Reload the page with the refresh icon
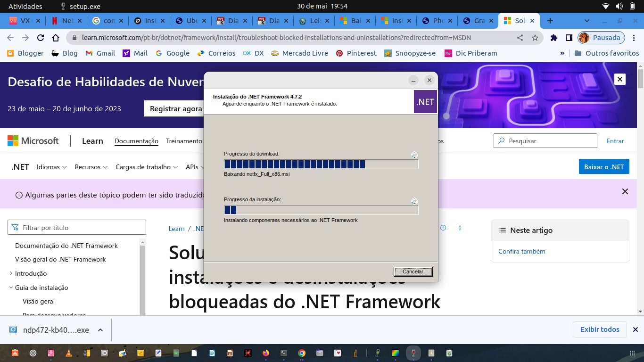This screenshot has width=644, height=362. coord(41,38)
